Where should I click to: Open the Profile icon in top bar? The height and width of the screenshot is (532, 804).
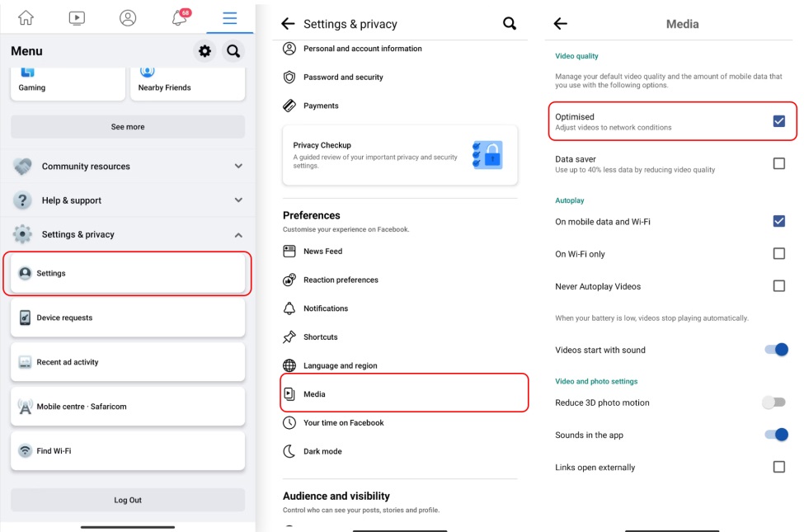128,17
